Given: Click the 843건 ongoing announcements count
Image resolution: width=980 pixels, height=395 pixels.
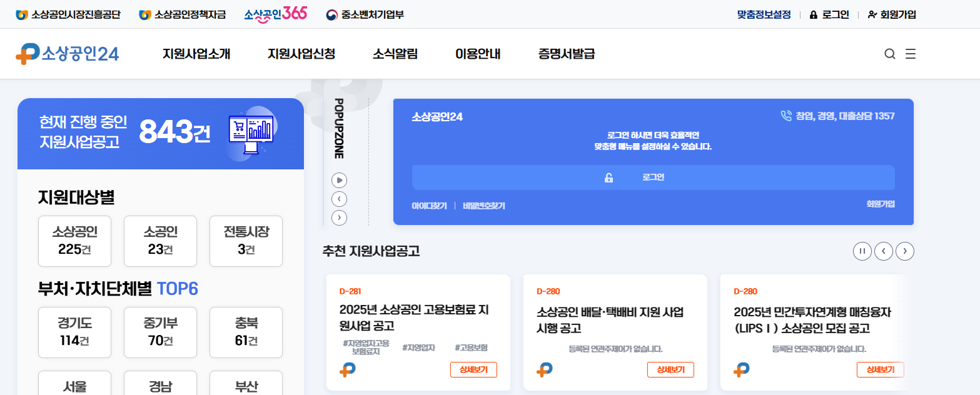Looking at the screenshot, I should tap(174, 132).
